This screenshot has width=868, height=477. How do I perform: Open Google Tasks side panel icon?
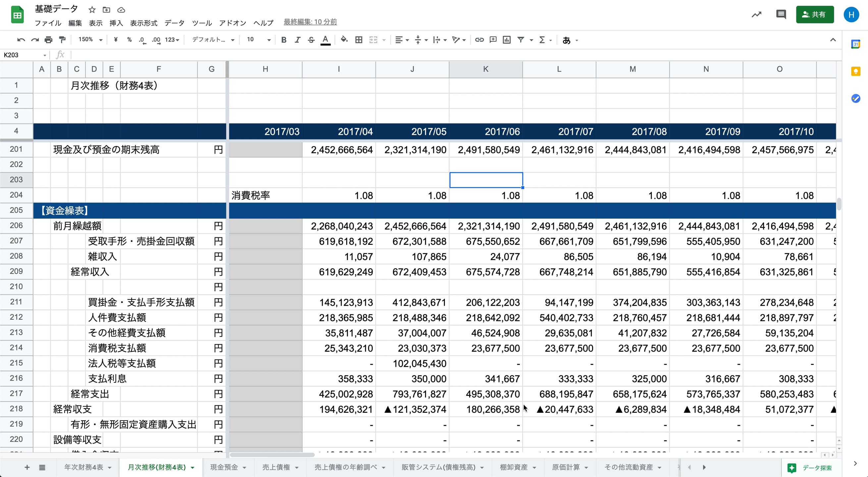pyautogui.click(x=855, y=98)
